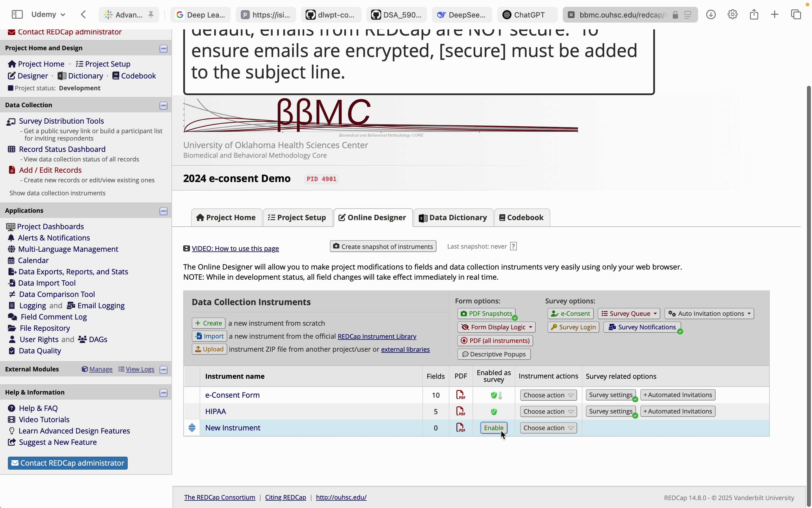Click the Create new instrument button
Screen dimensions: 812x508
click(x=208, y=323)
